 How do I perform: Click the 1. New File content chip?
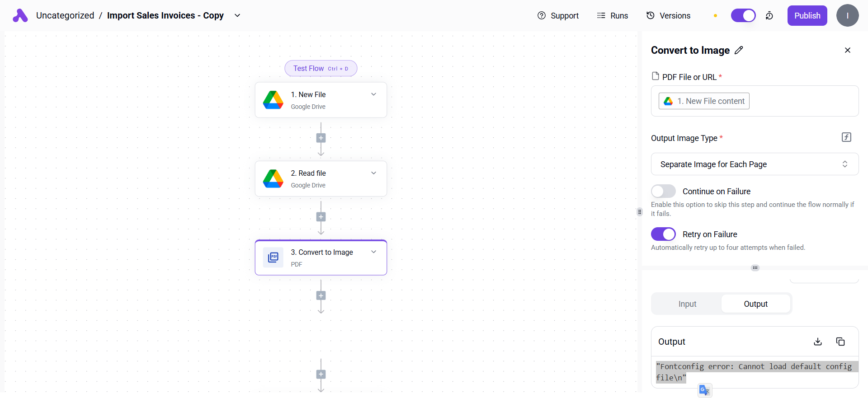point(704,101)
